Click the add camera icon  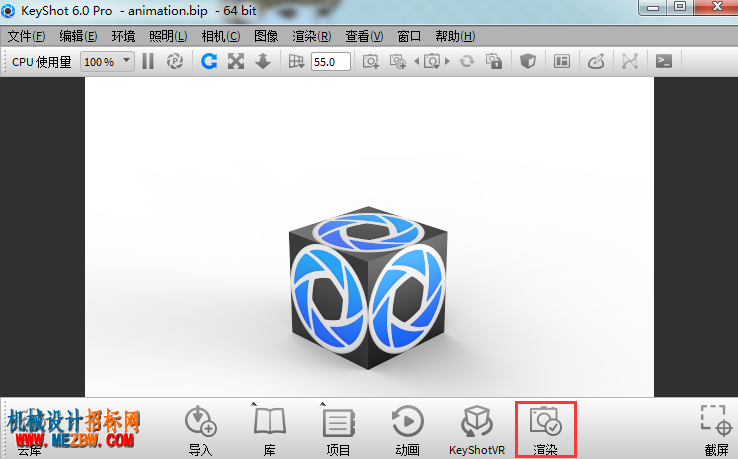point(370,61)
